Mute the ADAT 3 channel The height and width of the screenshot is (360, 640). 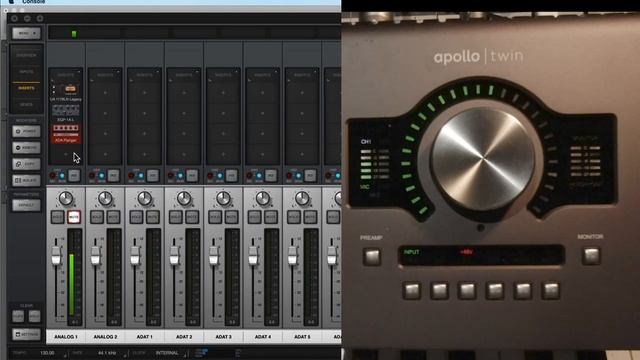(231, 217)
